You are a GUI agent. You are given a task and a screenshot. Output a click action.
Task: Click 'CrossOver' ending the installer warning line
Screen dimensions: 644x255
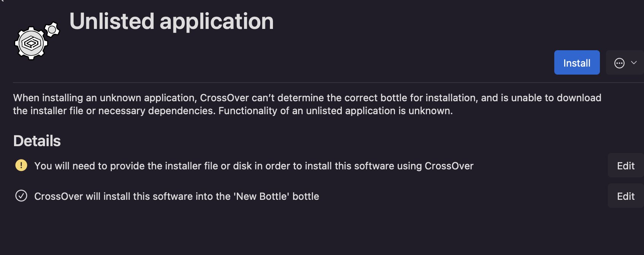(x=449, y=166)
